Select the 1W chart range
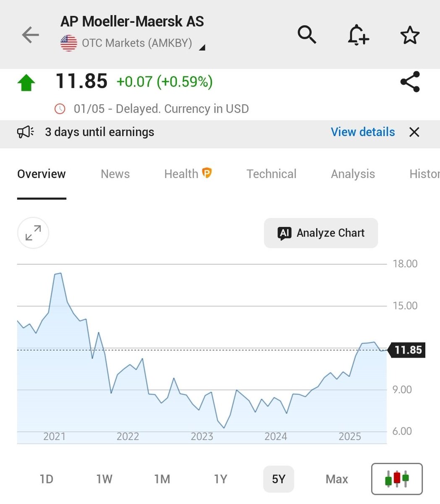This screenshot has height=504, width=440. pos(104,479)
